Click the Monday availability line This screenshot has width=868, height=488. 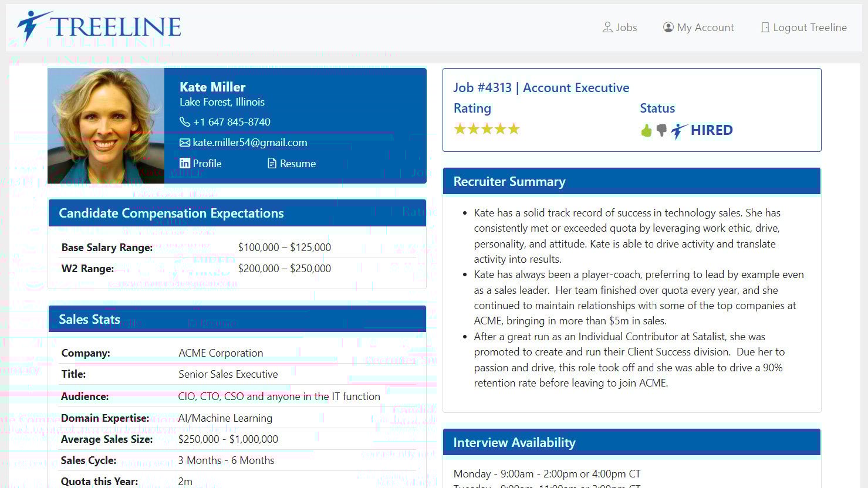547,473
